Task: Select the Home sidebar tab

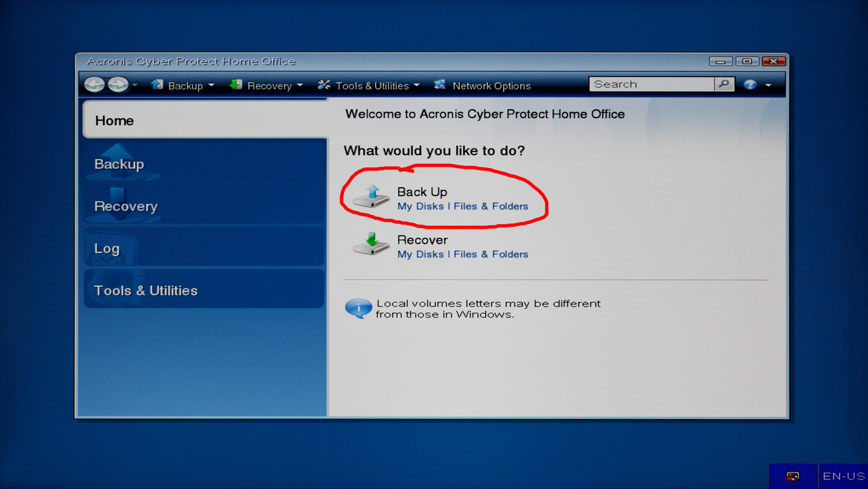Action: coord(205,121)
